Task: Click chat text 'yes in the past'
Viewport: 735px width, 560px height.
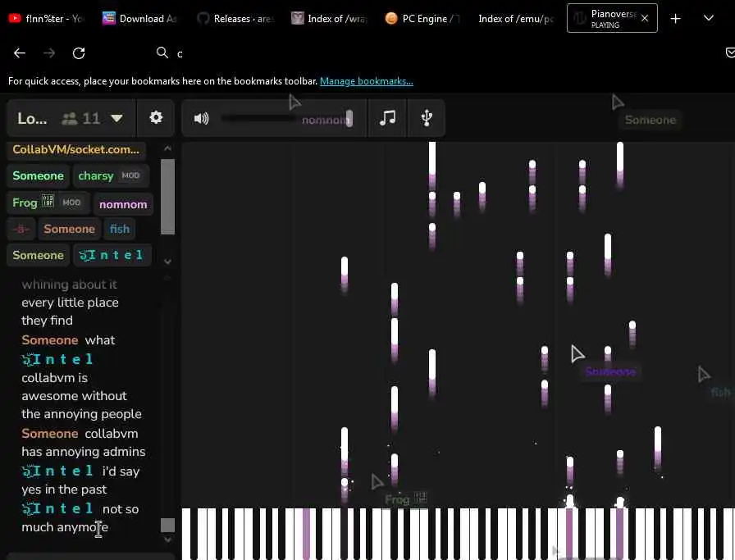Action: click(64, 489)
